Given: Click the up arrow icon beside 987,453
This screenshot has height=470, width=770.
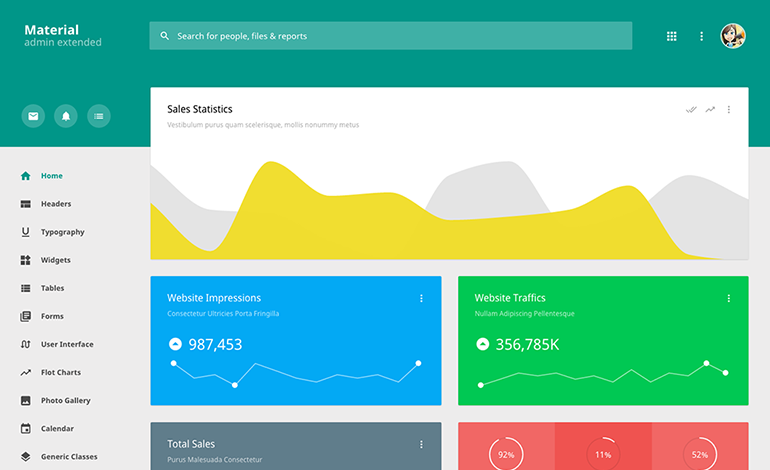Looking at the screenshot, I should 175,344.
